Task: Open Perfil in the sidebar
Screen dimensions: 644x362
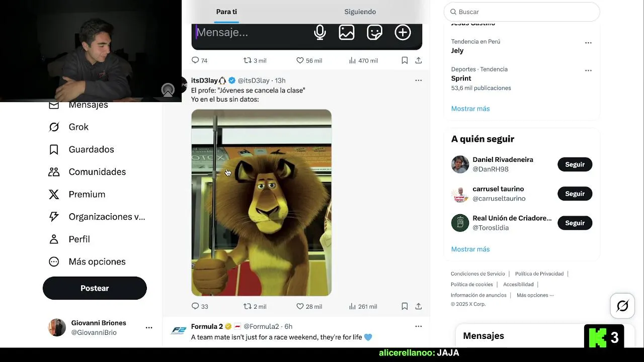Action: pos(69,239)
